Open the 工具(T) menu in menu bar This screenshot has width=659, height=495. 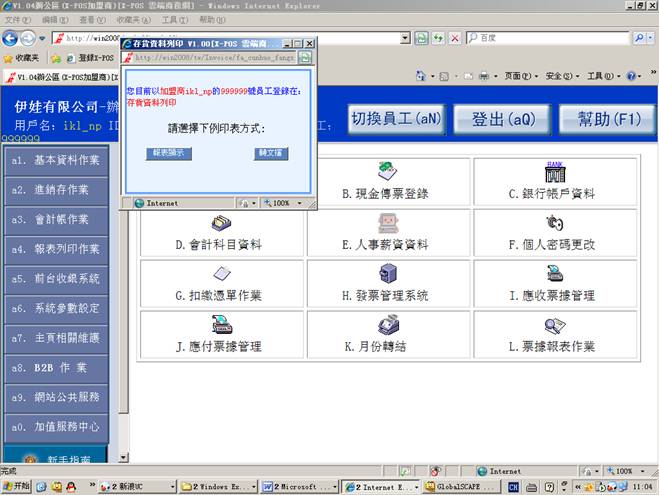[x=174, y=20]
